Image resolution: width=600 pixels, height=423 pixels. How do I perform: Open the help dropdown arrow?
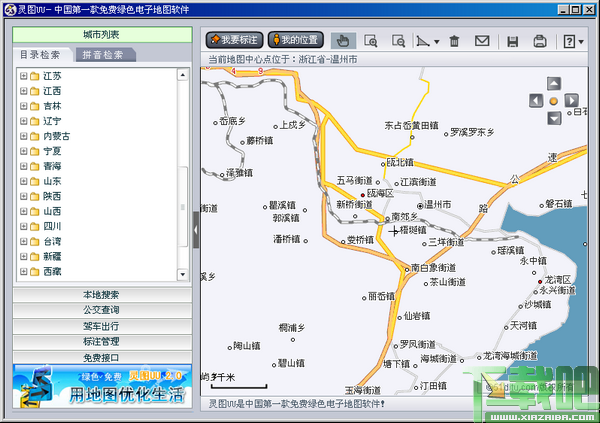pos(581,41)
